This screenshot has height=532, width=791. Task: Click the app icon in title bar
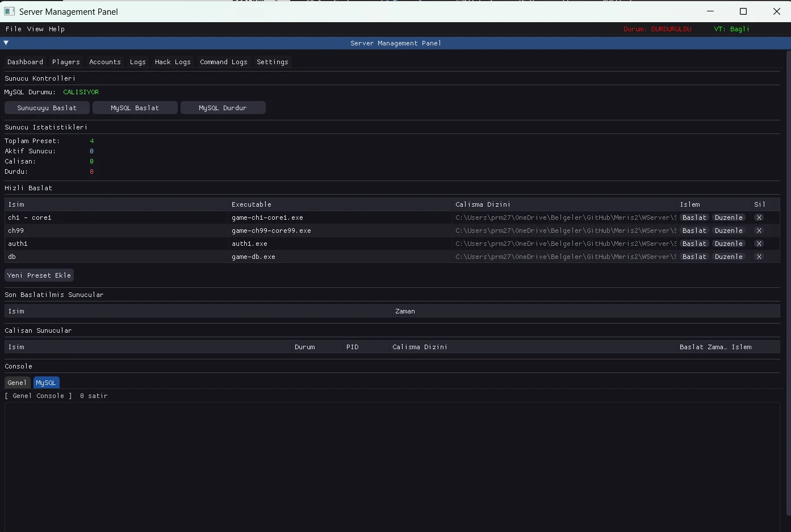[x=9, y=11]
